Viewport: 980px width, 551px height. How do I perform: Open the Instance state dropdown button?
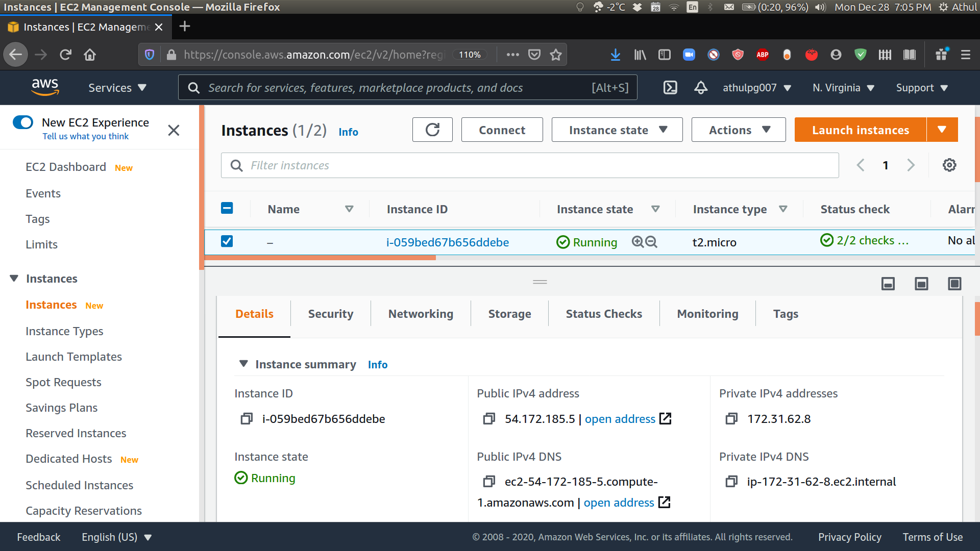[x=617, y=130]
